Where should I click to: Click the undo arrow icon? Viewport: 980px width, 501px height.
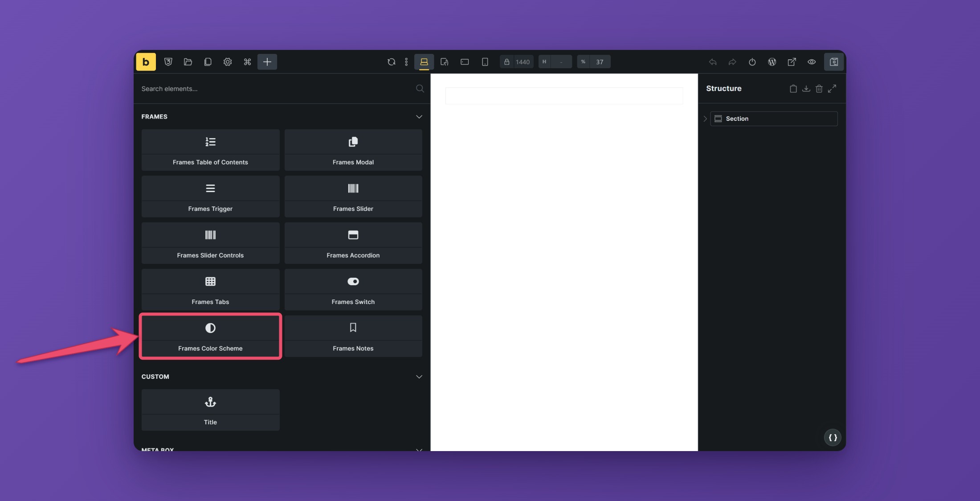coord(713,62)
